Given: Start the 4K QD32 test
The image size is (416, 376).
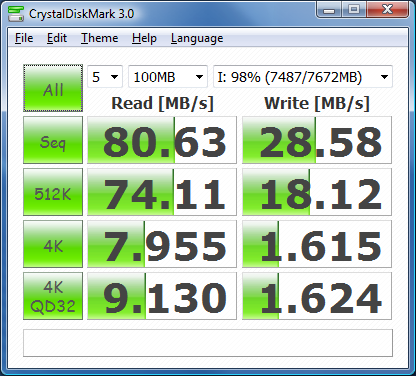Looking at the screenshot, I should [x=53, y=296].
